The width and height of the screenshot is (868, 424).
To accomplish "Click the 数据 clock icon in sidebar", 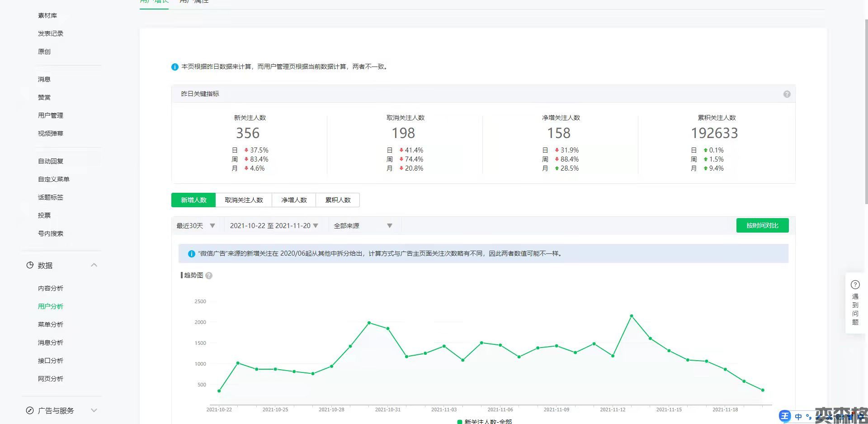I will click(x=30, y=265).
